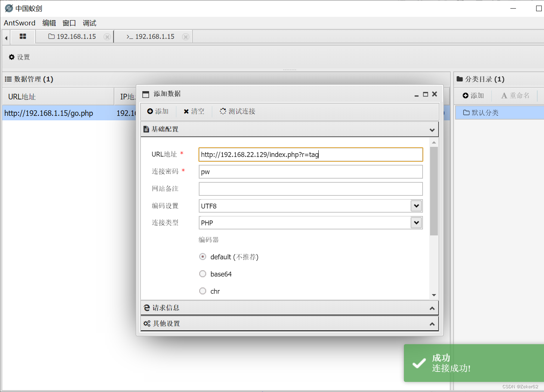Click the dialog scrollbar up arrow
Viewport: 544px width, 392px height.
click(434, 142)
